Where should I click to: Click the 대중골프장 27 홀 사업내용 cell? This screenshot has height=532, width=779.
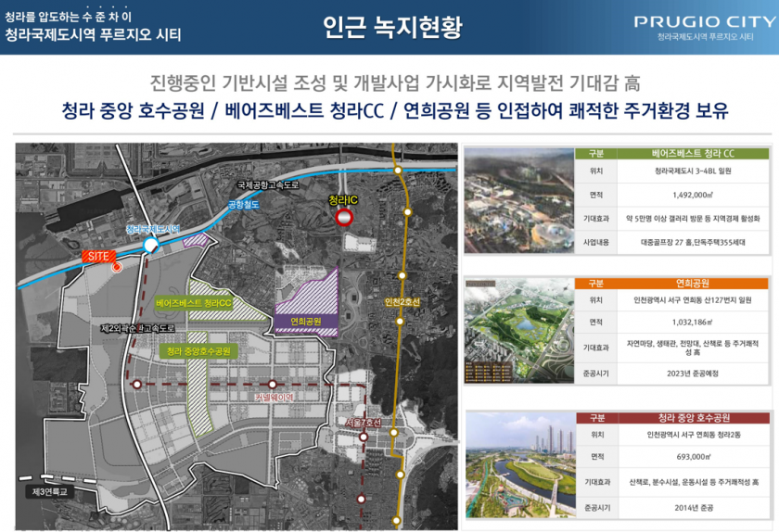pos(693,243)
